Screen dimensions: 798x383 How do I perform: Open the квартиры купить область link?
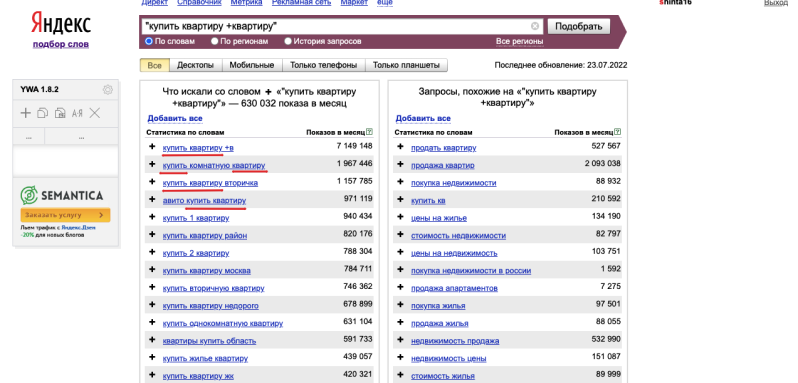209,341
